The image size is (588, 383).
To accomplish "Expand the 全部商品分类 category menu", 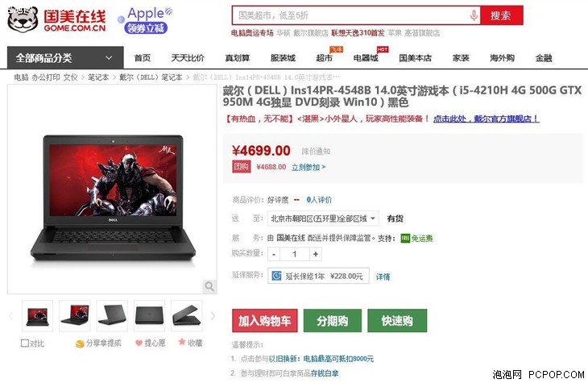I will coord(65,58).
